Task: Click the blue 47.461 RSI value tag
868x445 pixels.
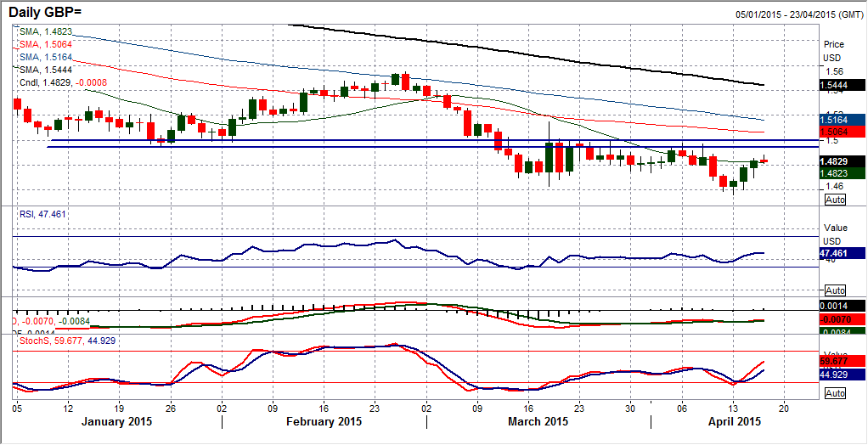Action: (842, 252)
